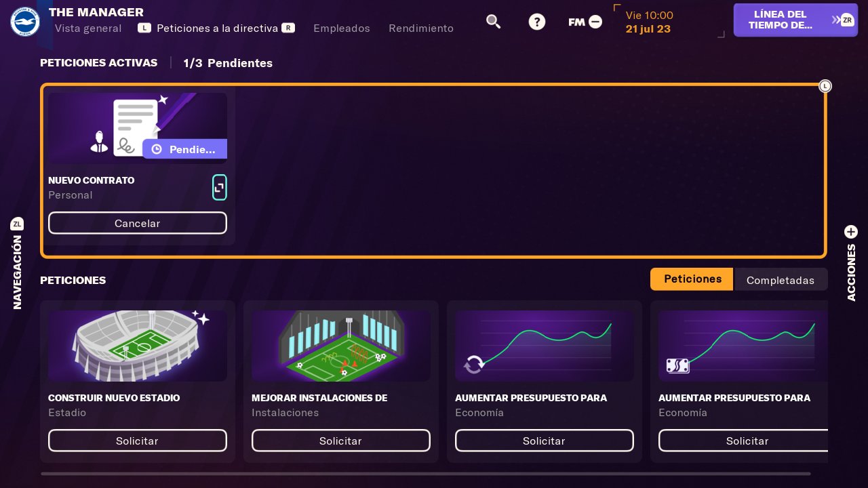Switch to the Peticiones toggle

point(692,279)
